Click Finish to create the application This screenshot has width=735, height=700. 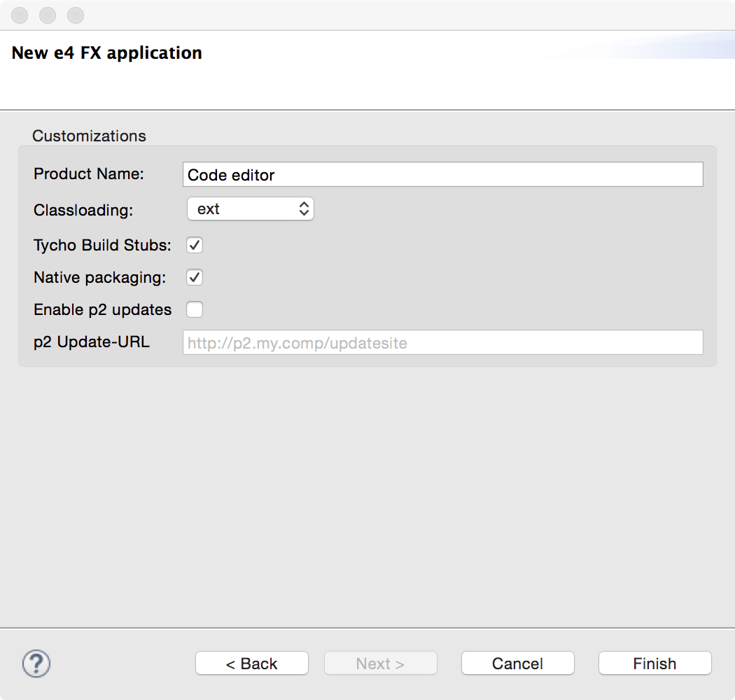[654, 664]
